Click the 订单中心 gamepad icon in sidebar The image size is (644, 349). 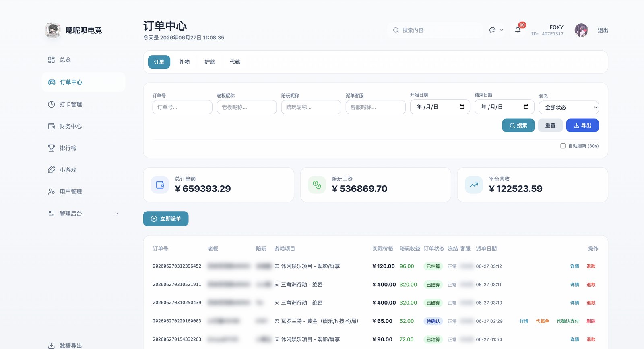point(52,82)
